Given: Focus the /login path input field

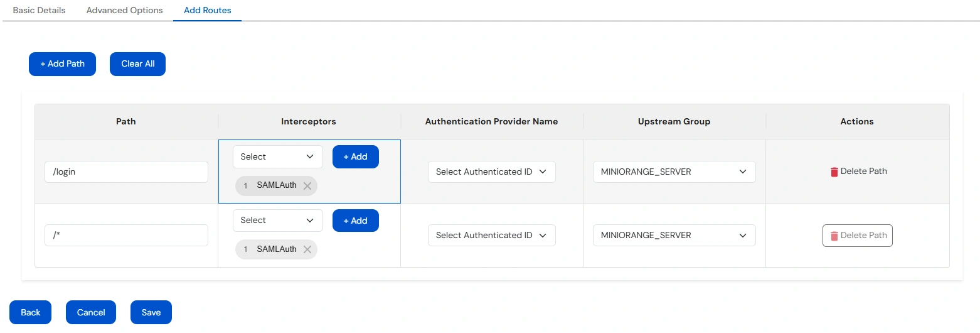Looking at the screenshot, I should (x=126, y=172).
